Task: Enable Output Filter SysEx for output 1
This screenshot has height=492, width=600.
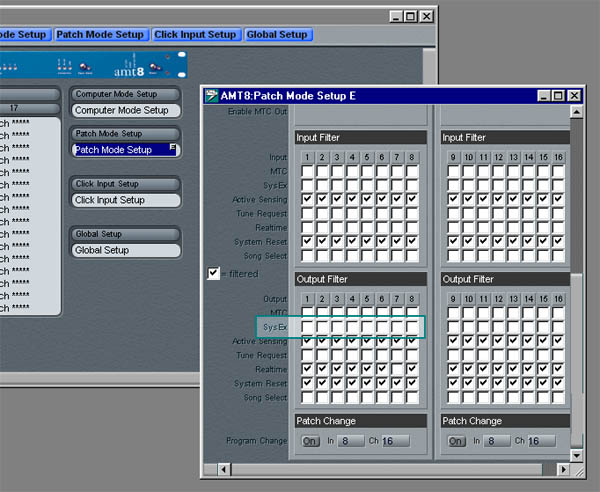Action: point(307,327)
